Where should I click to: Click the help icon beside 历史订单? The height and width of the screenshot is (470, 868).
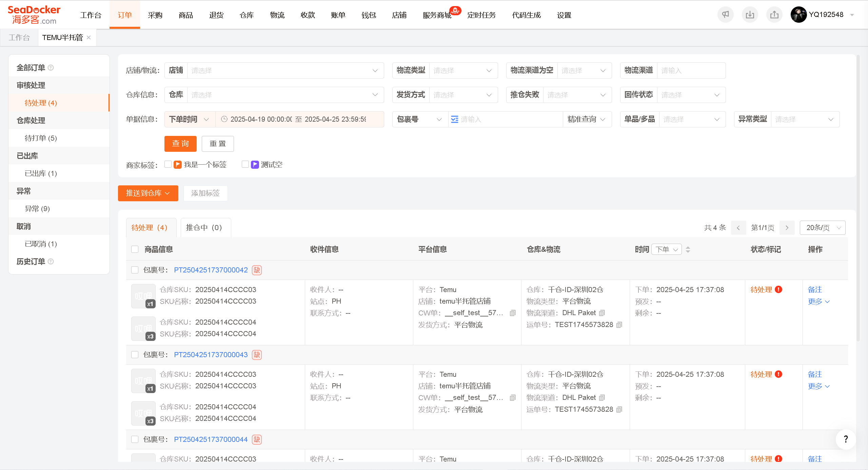click(51, 262)
